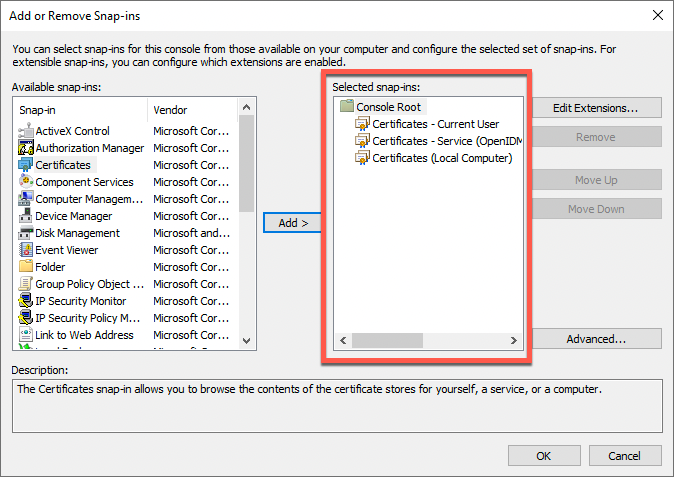Click the Component Services icon
Viewport: 674px width, 477px height.
click(26, 182)
